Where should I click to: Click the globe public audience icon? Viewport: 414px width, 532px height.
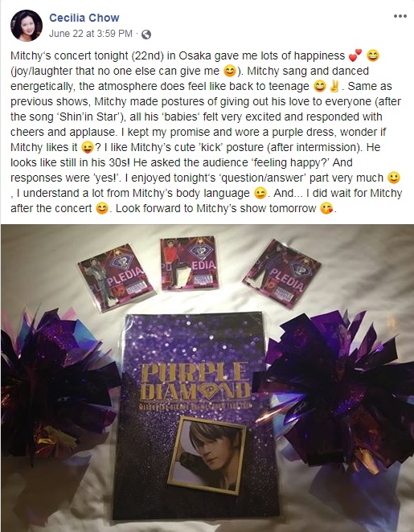(x=146, y=35)
